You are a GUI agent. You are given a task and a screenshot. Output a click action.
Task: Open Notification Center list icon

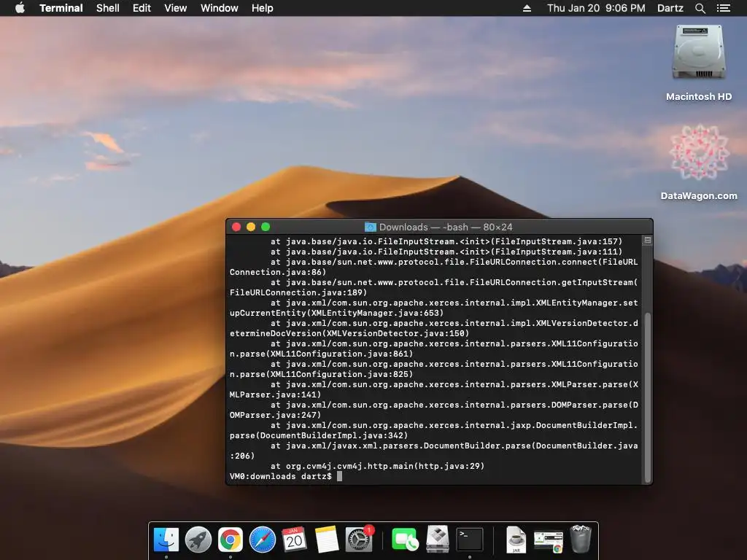coord(723,8)
